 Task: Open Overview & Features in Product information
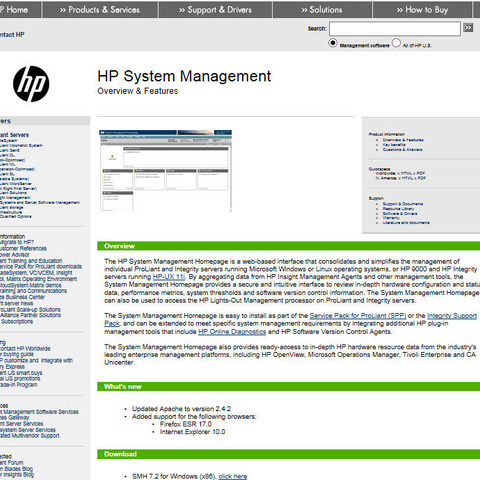pyautogui.click(x=403, y=140)
